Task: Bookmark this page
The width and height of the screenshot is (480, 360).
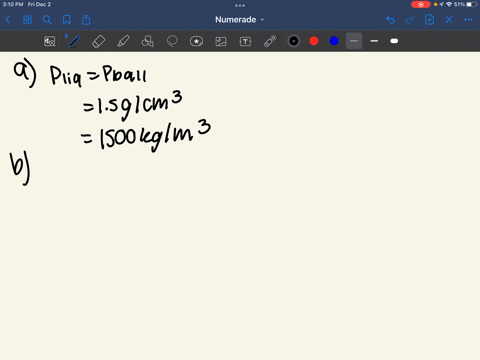Action: coord(67,20)
